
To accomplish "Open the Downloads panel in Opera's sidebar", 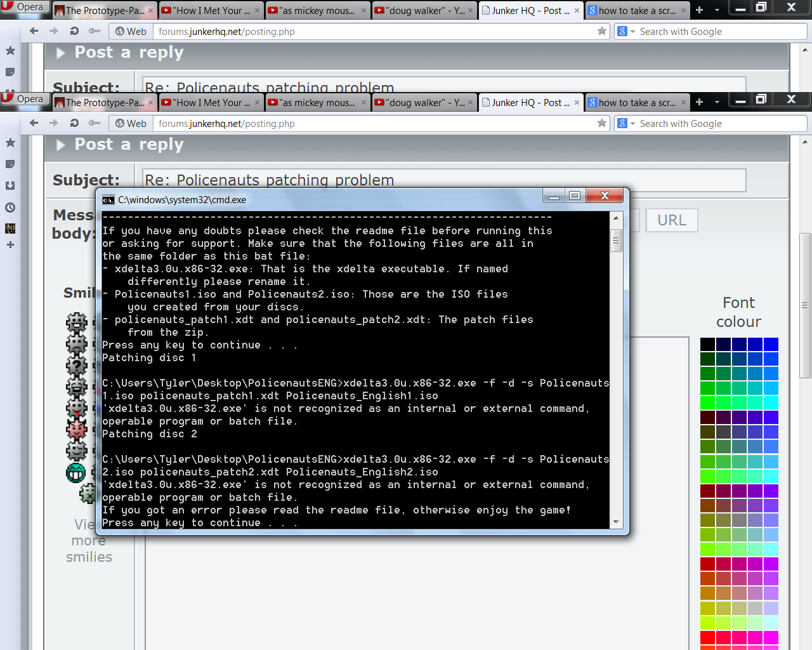I will coord(10,186).
